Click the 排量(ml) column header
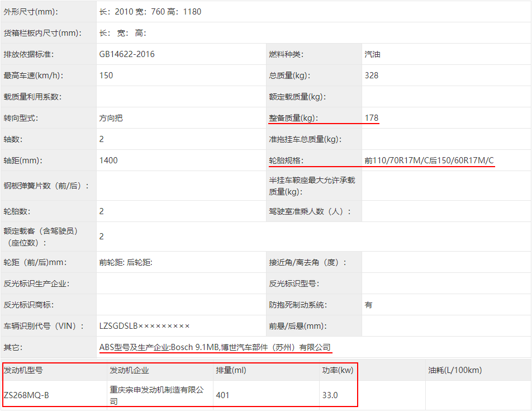Viewport: 532px width, 411px height. point(231,370)
